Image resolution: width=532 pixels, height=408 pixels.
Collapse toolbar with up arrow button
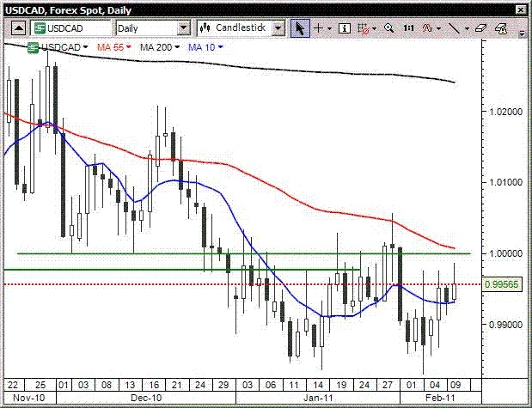(x=18, y=27)
